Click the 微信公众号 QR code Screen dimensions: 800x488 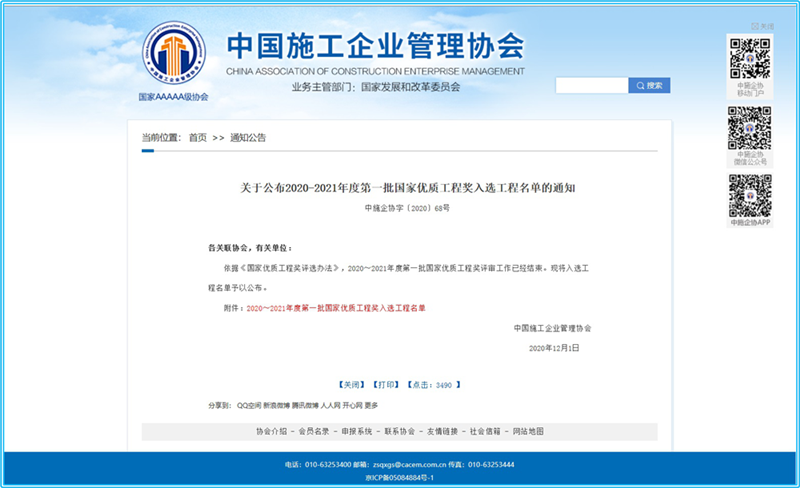749,127
